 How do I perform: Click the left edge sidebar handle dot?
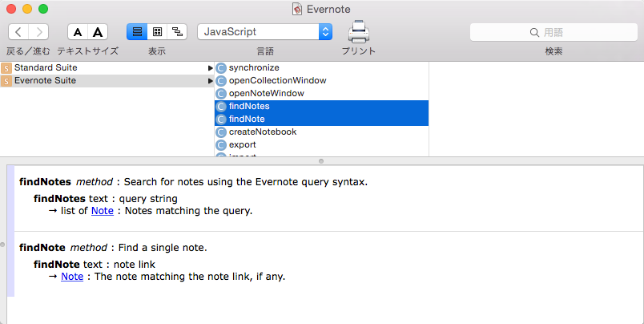pos(2,245)
